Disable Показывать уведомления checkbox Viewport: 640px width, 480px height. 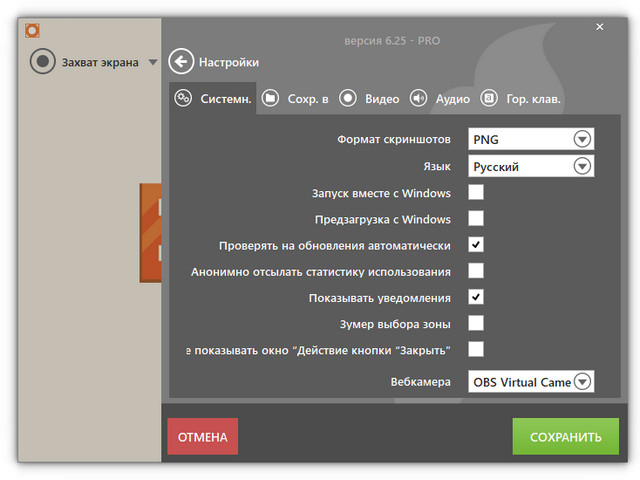(x=476, y=297)
